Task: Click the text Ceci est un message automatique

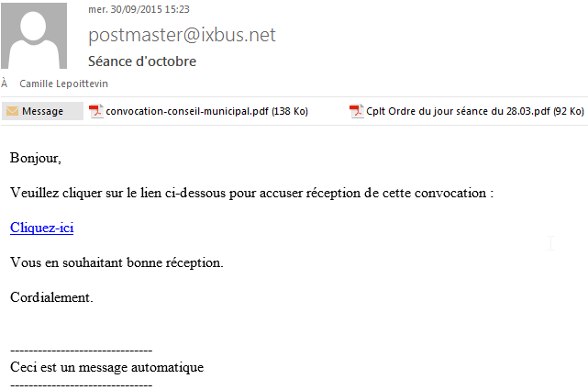Action: click(x=106, y=367)
